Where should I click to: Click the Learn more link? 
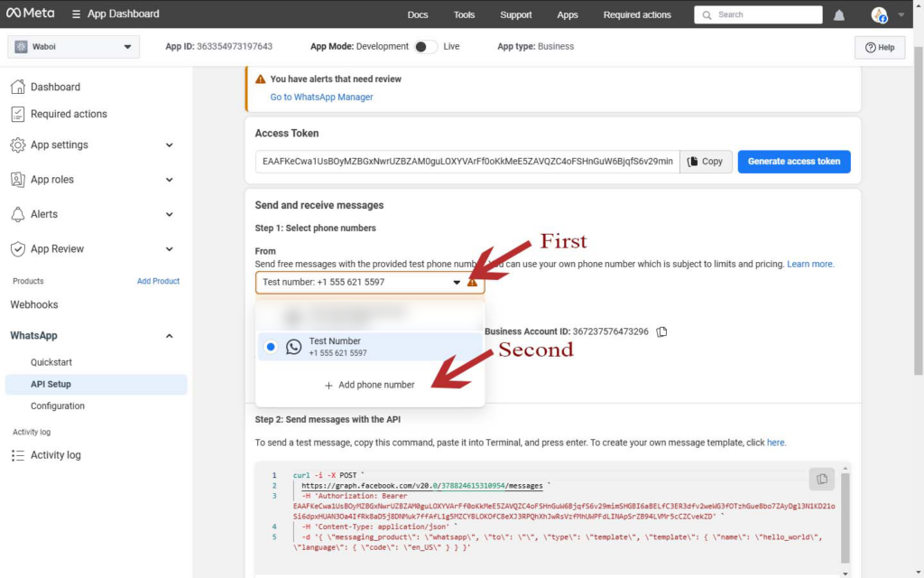coord(810,265)
